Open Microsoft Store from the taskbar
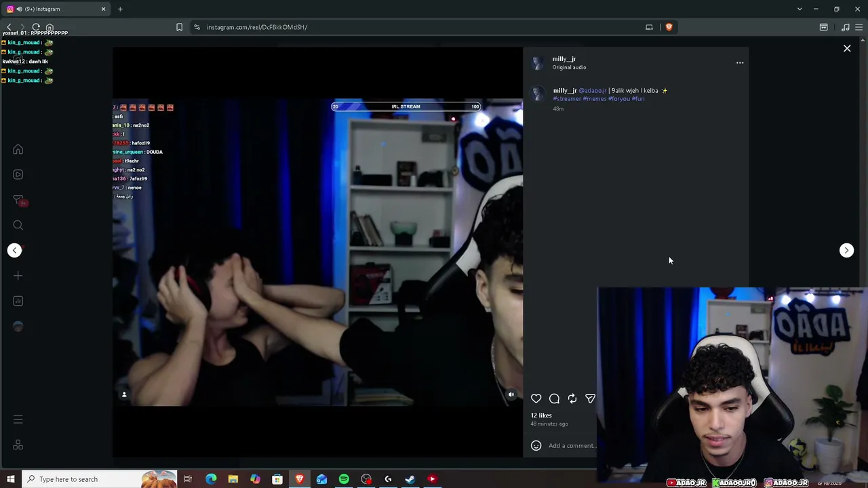This screenshot has width=868, height=488. click(277, 479)
